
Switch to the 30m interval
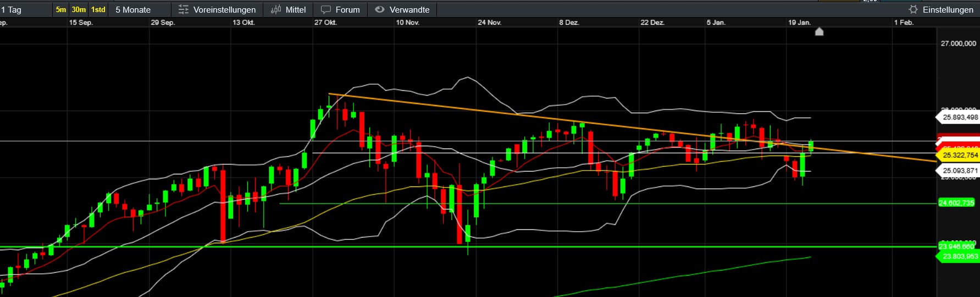point(79,9)
